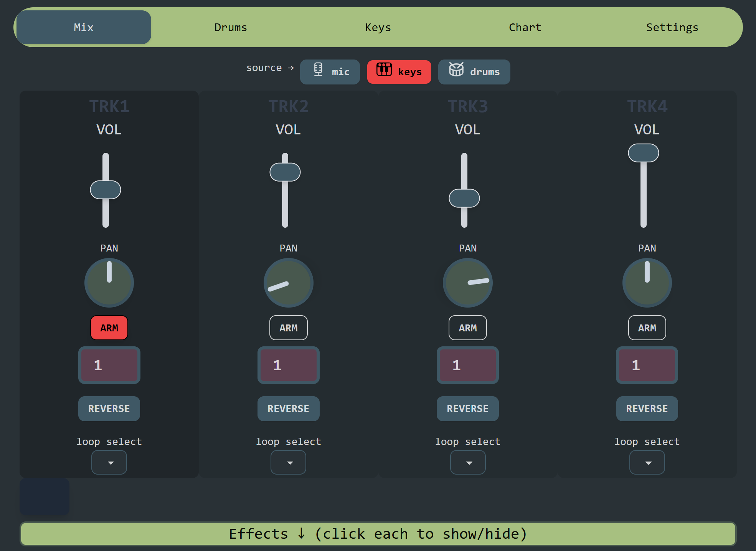Screen dimensions: 756x551
Task: Click the TRK3 loop number field
Action: [x=467, y=365]
